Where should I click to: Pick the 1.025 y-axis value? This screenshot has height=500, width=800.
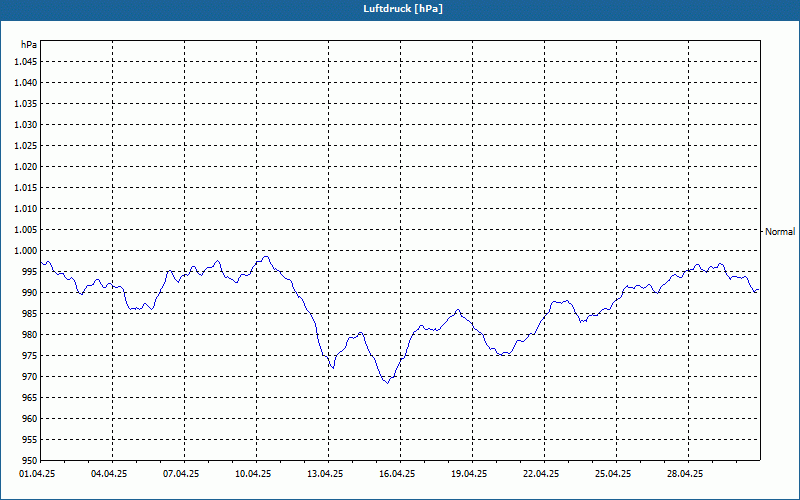coord(26,145)
